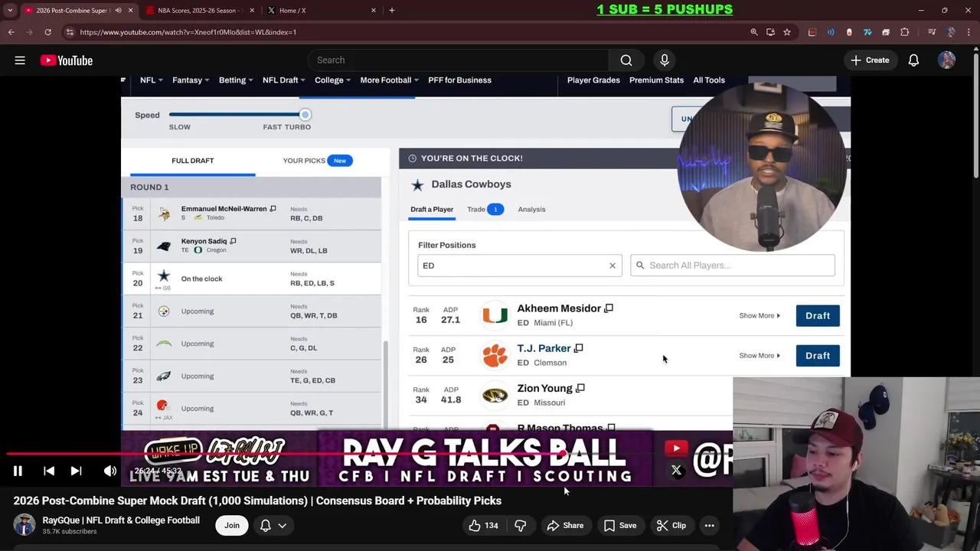980x551 pixels.
Task: Expand the More Football menu
Action: click(x=390, y=80)
